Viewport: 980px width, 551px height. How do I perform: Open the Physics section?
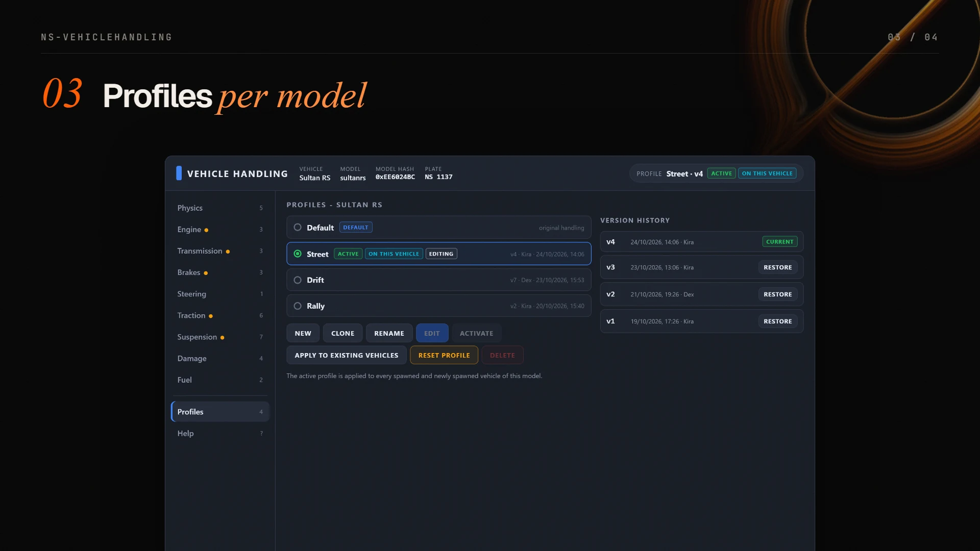(x=220, y=208)
